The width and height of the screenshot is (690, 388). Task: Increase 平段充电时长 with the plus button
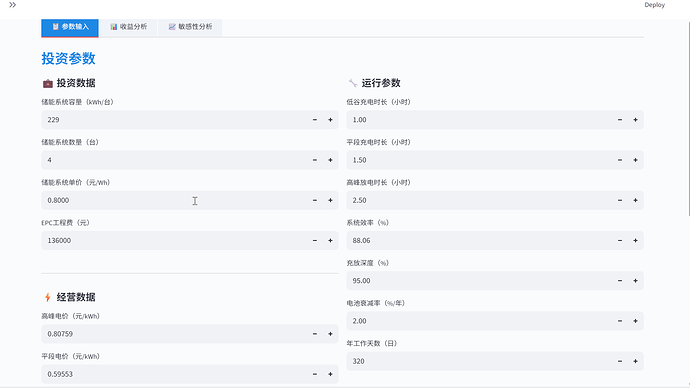pos(635,160)
